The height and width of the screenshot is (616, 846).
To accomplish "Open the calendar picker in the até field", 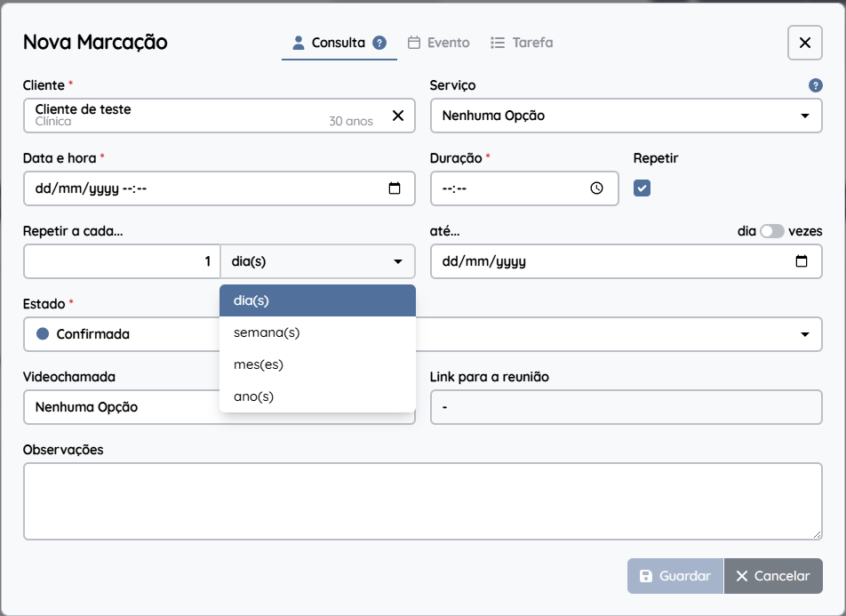I will pyautogui.click(x=802, y=261).
